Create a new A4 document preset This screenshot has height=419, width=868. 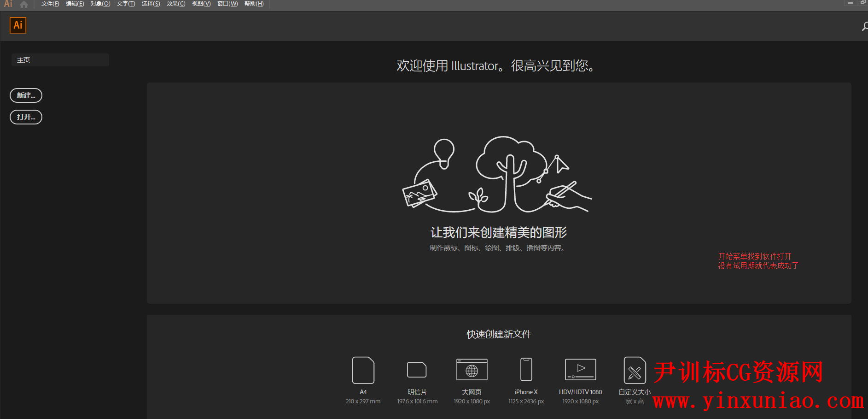(363, 370)
